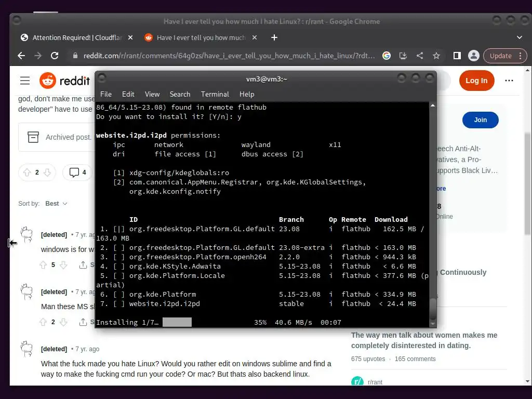The height and width of the screenshot is (399, 532).
Task: Click terminal scrollbar up arrow
Action: tap(433, 106)
